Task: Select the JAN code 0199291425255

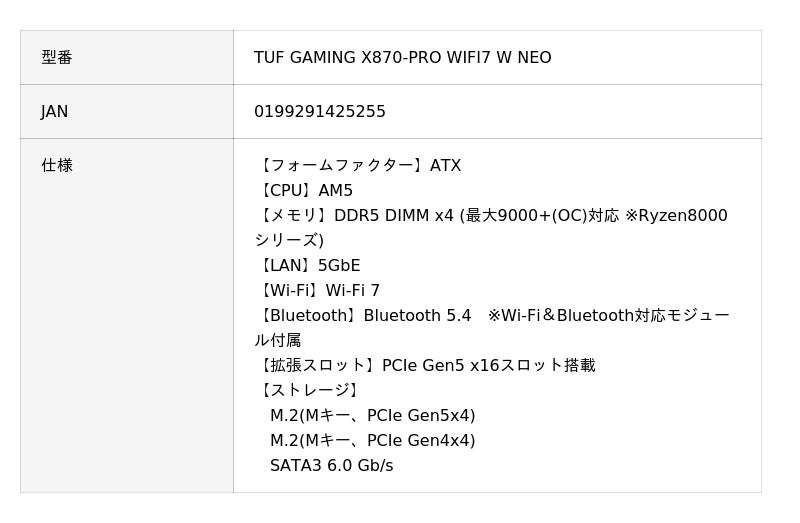Action: pyautogui.click(x=319, y=112)
